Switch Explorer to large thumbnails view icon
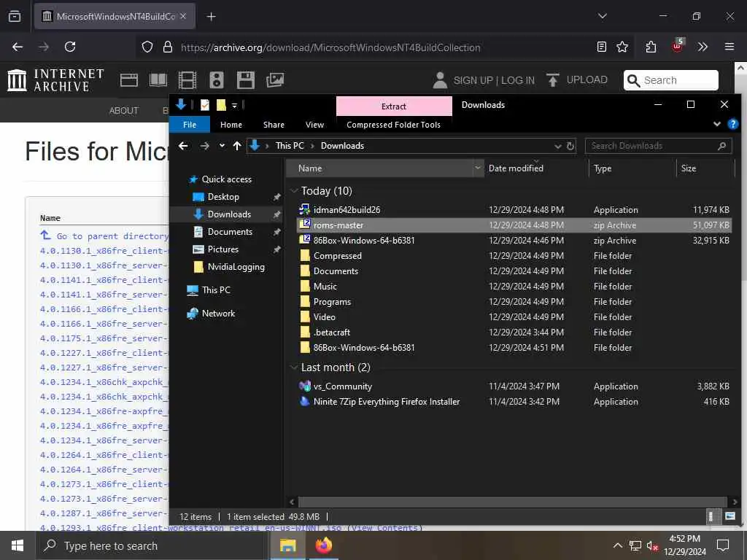This screenshot has height=560, width=747. tap(729, 516)
